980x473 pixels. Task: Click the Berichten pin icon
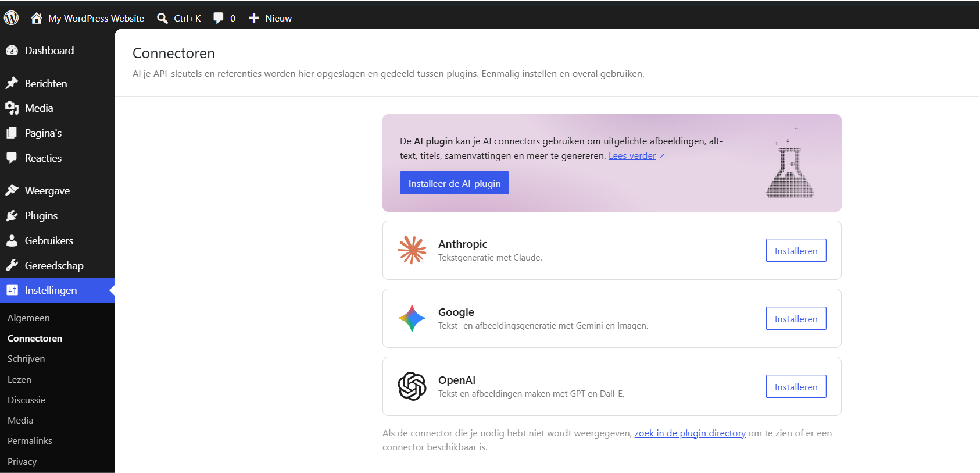click(12, 83)
